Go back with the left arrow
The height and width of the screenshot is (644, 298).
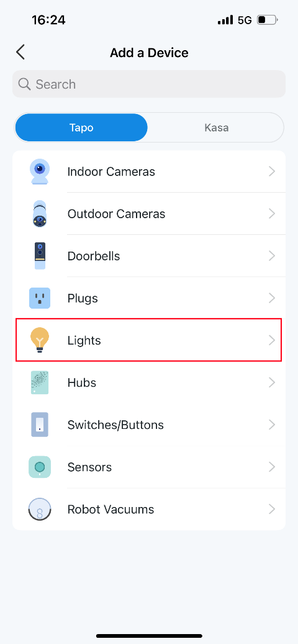[20, 53]
